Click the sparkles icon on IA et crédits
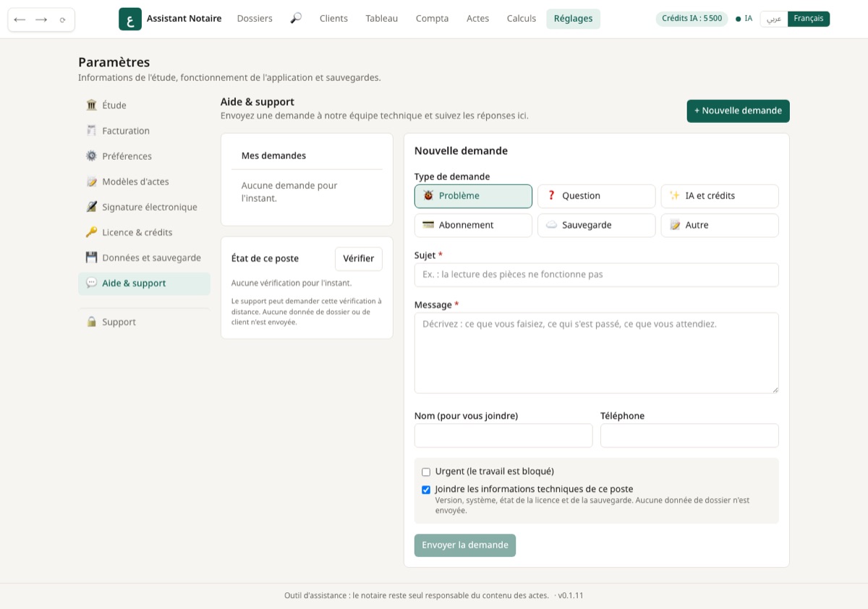 (x=675, y=196)
